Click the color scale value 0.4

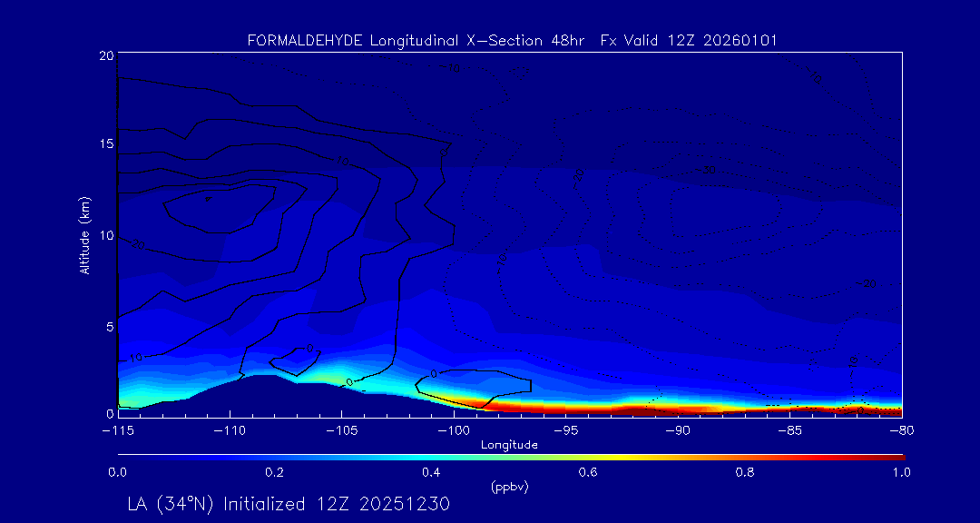coord(431,472)
